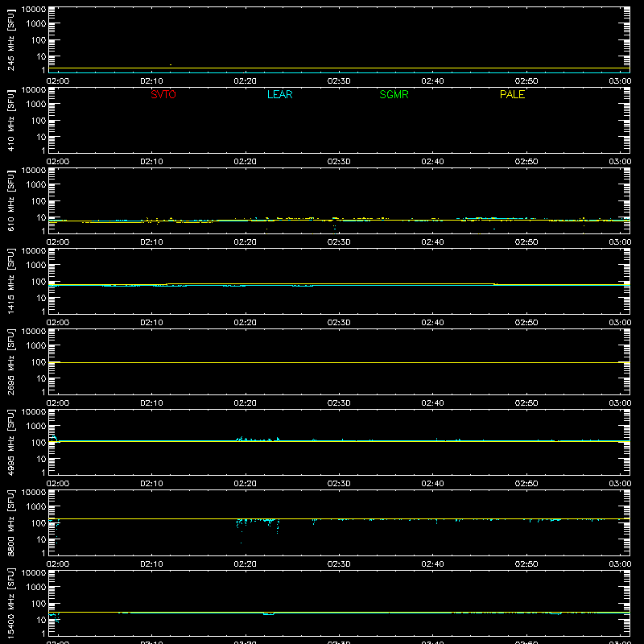Click 02:40 time label below 610 MHz panel
The height and width of the screenshot is (644, 644).
(x=432, y=242)
